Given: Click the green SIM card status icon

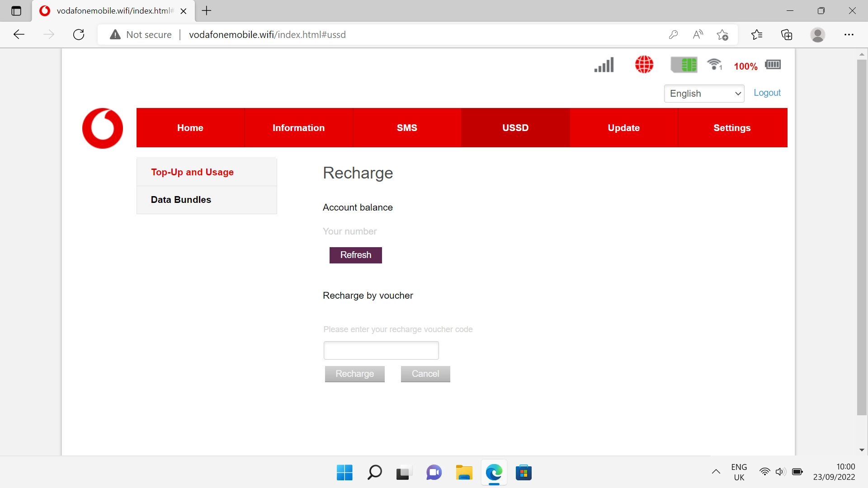Looking at the screenshot, I should click(x=684, y=65).
